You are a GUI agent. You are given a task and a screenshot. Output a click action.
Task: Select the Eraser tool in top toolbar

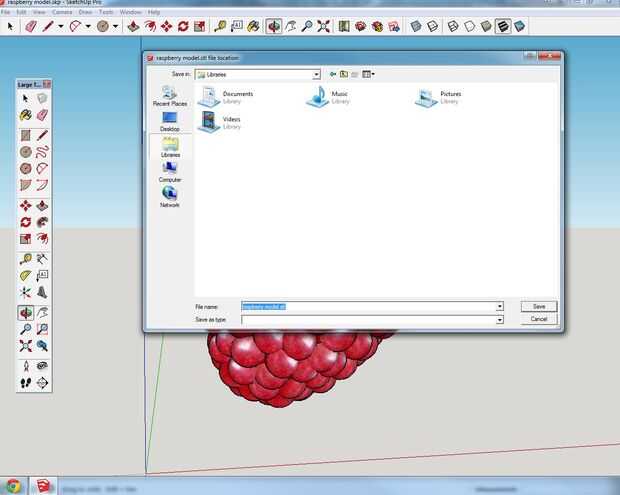click(x=31, y=26)
